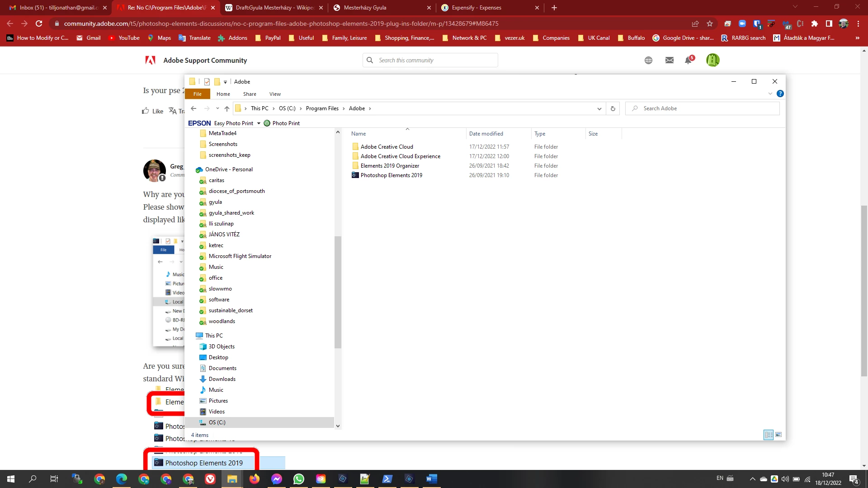The width and height of the screenshot is (868, 488).
Task: Open WhatsApp from the taskbar
Action: click(298, 479)
